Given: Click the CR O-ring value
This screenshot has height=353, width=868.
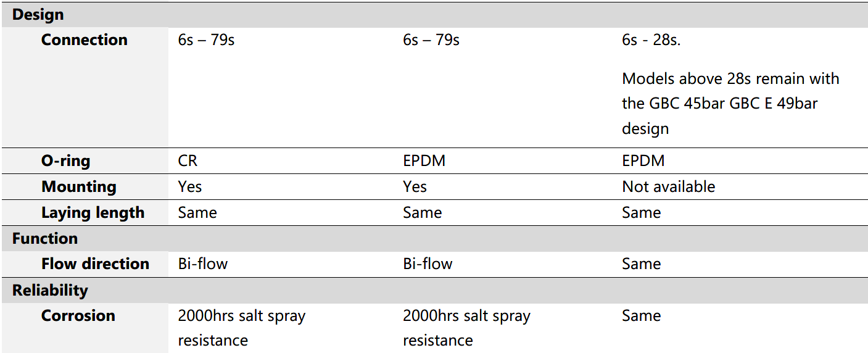Looking at the screenshot, I should [188, 161].
